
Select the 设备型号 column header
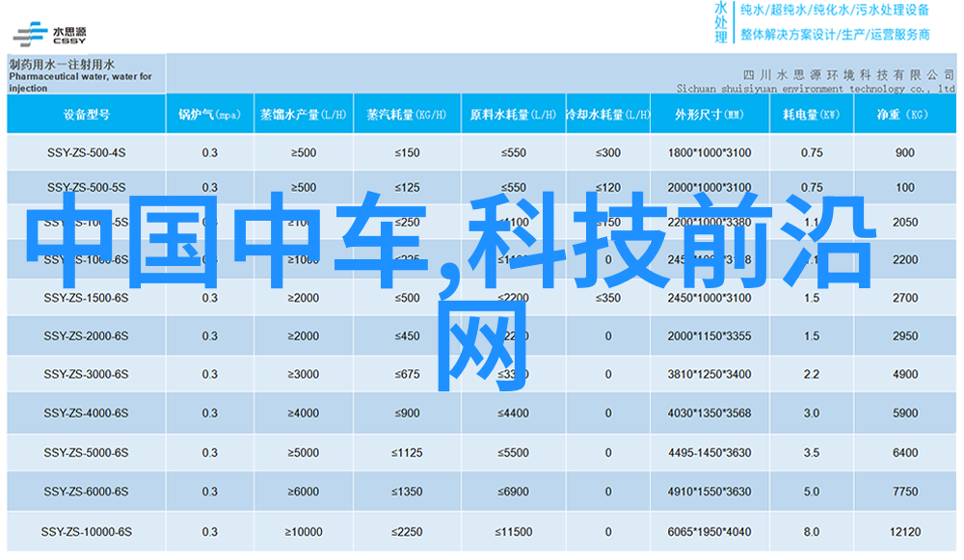(x=87, y=114)
